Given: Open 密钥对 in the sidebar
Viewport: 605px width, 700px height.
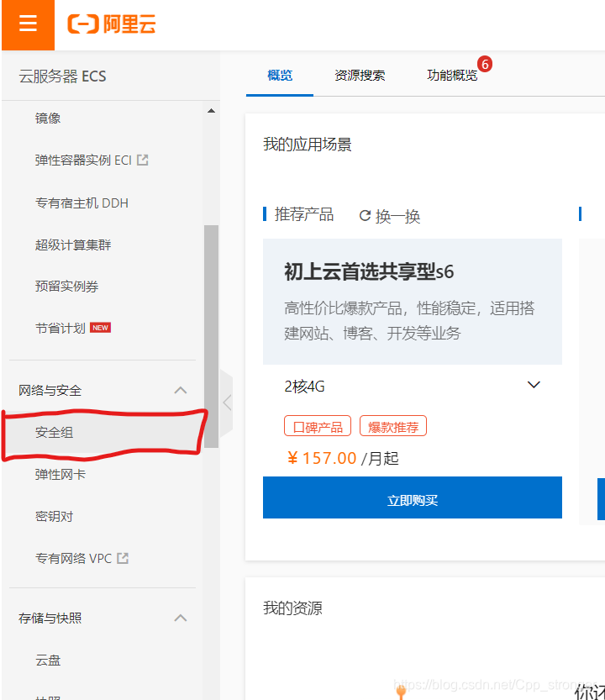Looking at the screenshot, I should [54, 516].
